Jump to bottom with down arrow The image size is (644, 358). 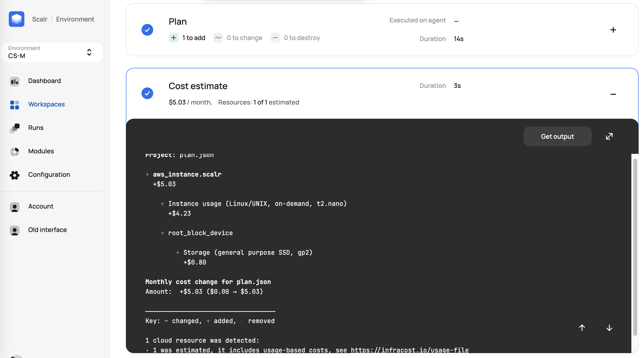tap(609, 327)
